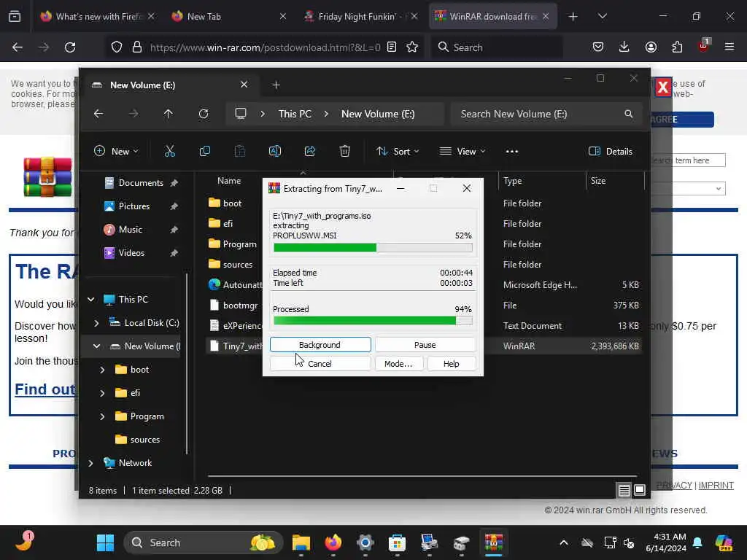The height and width of the screenshot is (560, 747).
Task: Click the WinRAR taskbar icon
Action: pos(494,542)
